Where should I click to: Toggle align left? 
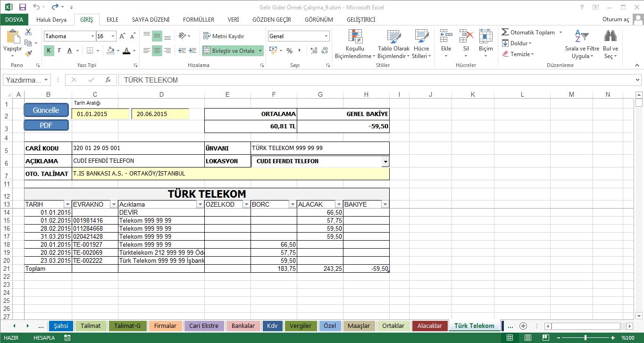(147, 50)
